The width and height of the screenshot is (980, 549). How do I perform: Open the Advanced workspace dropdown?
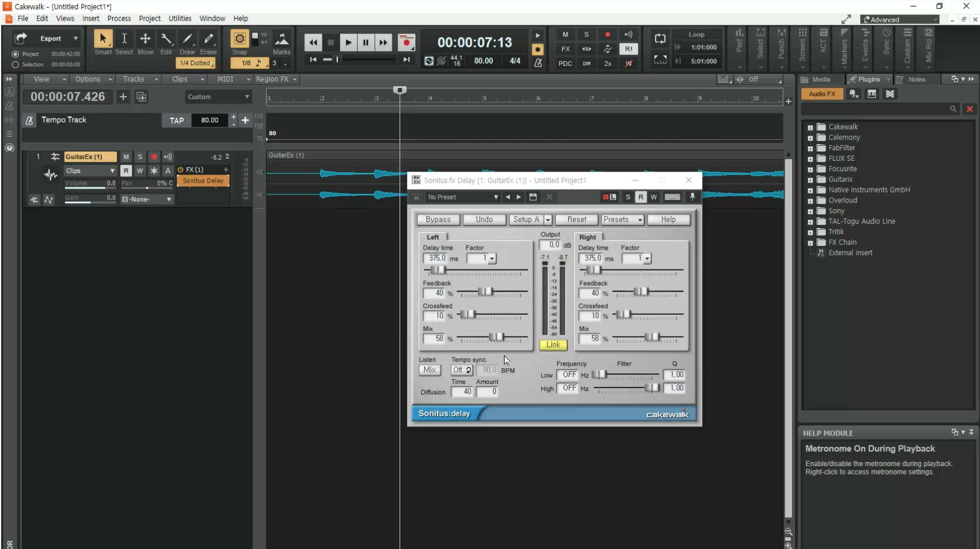900,19
